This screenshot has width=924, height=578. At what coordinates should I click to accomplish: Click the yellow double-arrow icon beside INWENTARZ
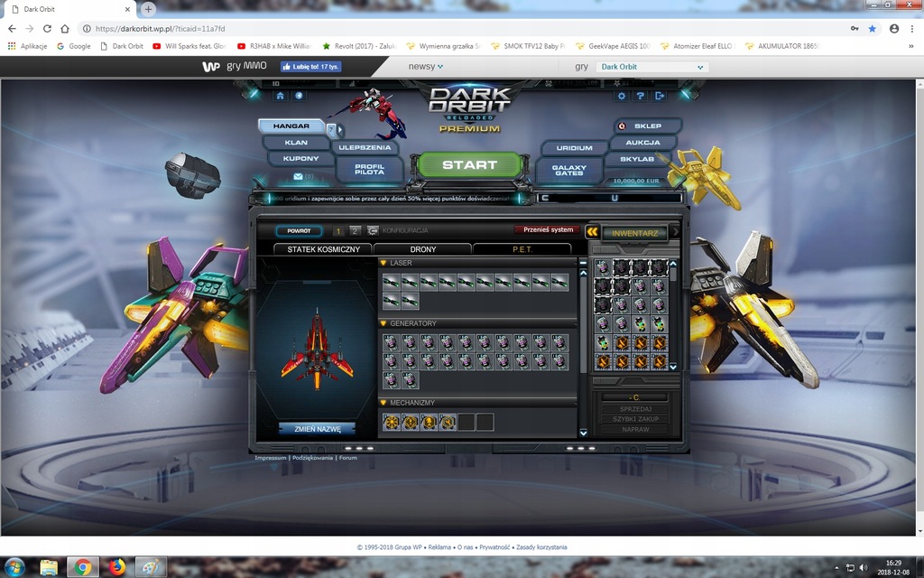point(592,232)
